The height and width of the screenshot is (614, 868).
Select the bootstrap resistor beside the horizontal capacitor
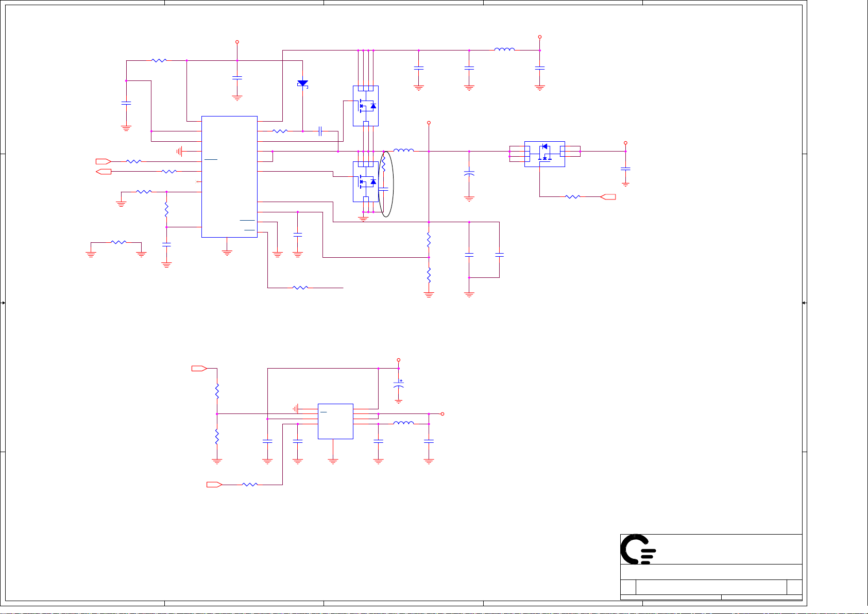pos(280,131)
